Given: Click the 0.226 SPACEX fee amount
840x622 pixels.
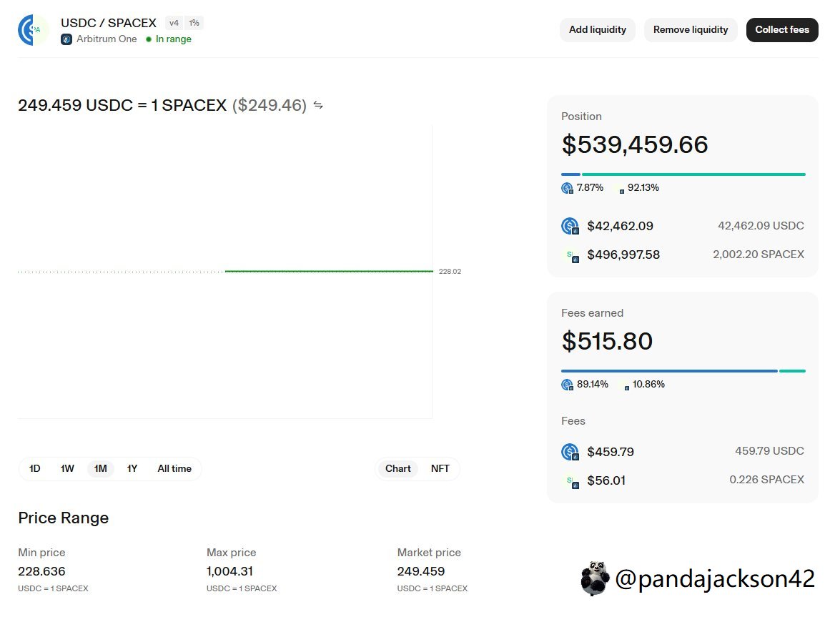Looking at the screenshot, I should [x=766, y=480].
